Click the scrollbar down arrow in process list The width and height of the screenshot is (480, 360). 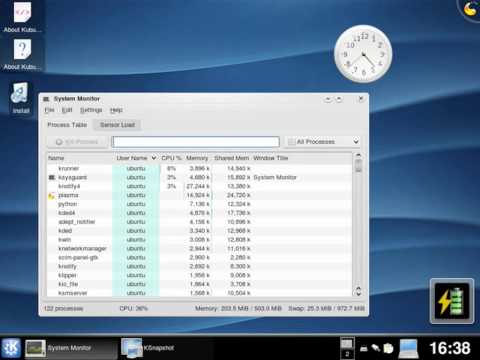358,293
